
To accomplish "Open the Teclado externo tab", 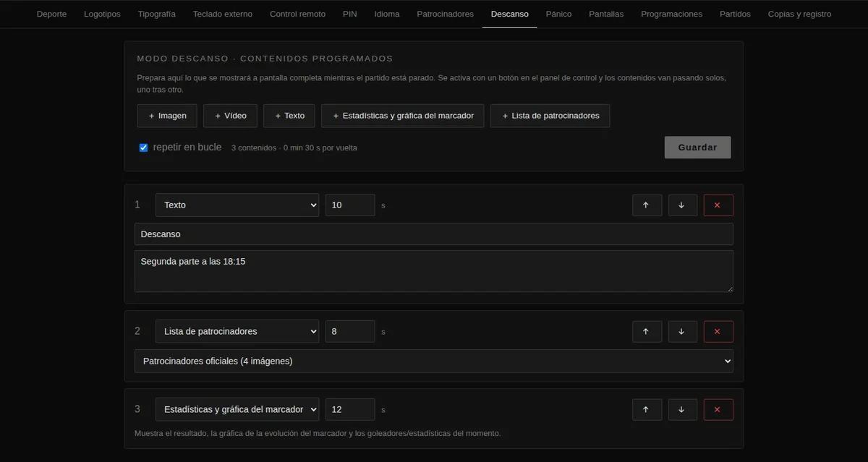I will [x=223, y=14].
